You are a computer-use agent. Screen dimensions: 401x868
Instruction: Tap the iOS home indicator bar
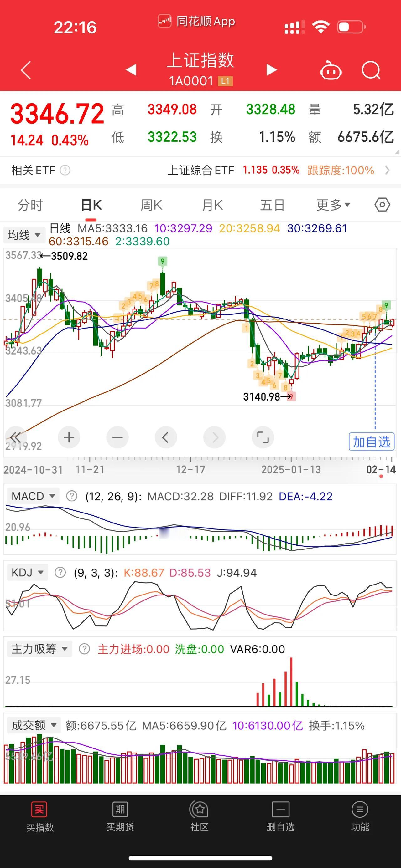(x=200, y=858)
